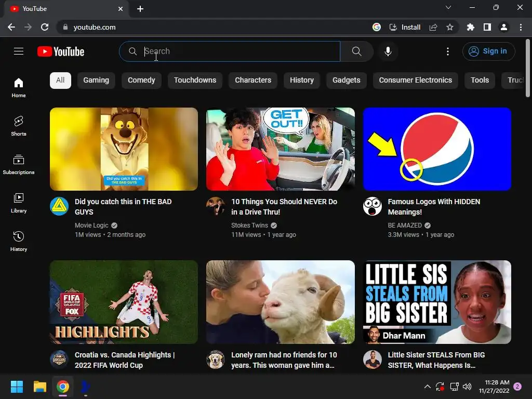Screen dimensions: 532x399
Task: Open the Chrome extensions puzzle icon
Action: (470, 27)
